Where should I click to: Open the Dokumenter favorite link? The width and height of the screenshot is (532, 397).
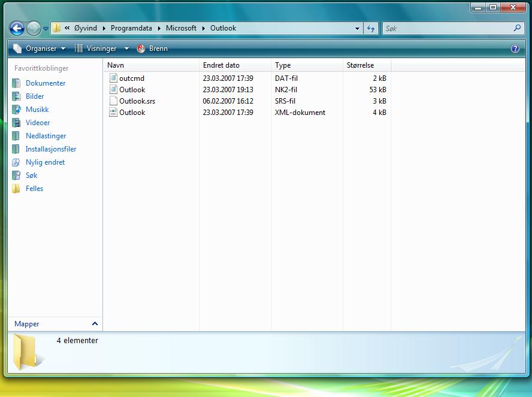click(46, 83)
